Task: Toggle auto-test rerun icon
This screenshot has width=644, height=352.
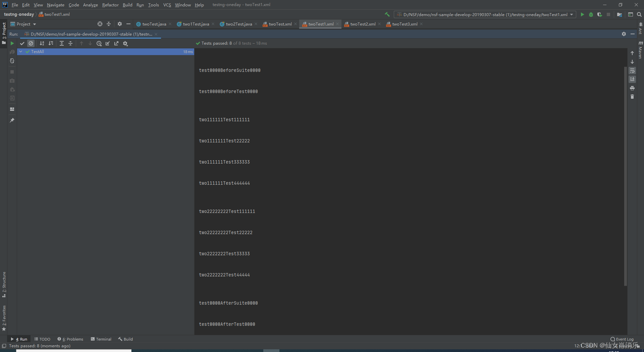Action: click(x=12, y=61)
